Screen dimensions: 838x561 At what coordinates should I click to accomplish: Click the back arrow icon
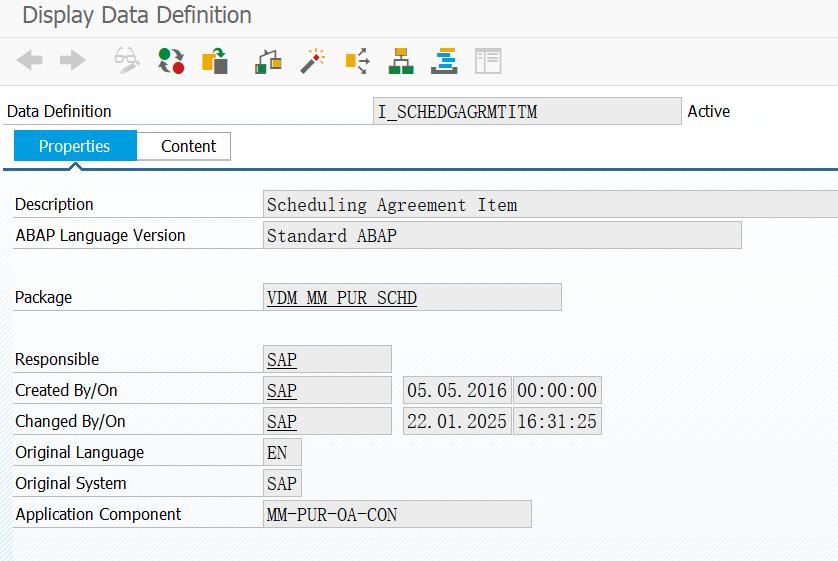coord(29,60)
